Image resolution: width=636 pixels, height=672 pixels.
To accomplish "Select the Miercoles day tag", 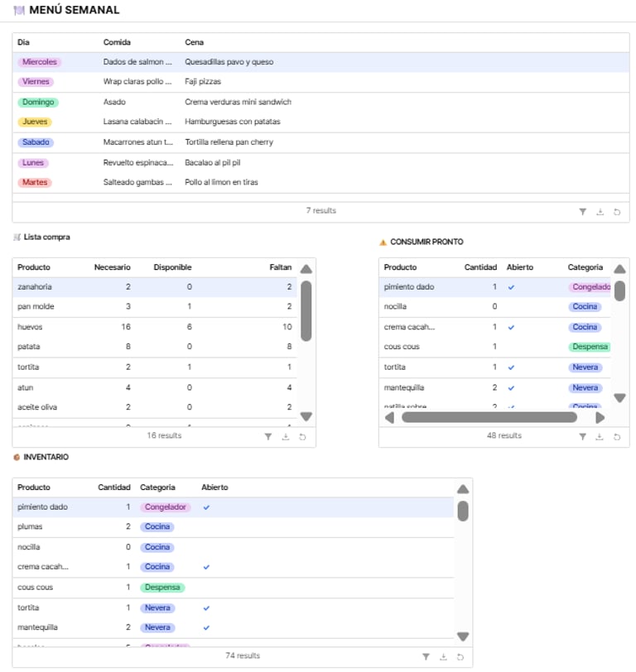I will coord(40,62).
